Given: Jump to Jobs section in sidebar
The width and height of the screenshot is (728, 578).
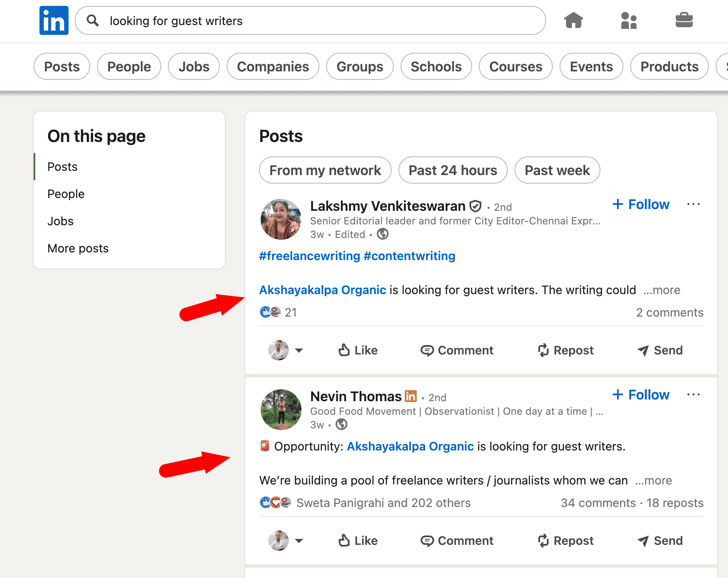Looking at the screenshot, I should tap(60, 221).
